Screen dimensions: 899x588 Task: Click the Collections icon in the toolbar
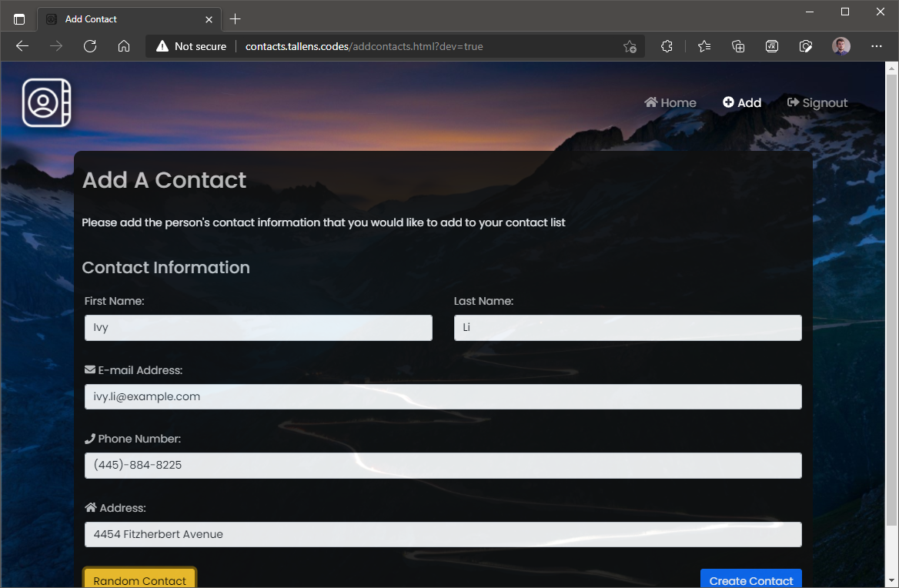click(x=738, y=46)
